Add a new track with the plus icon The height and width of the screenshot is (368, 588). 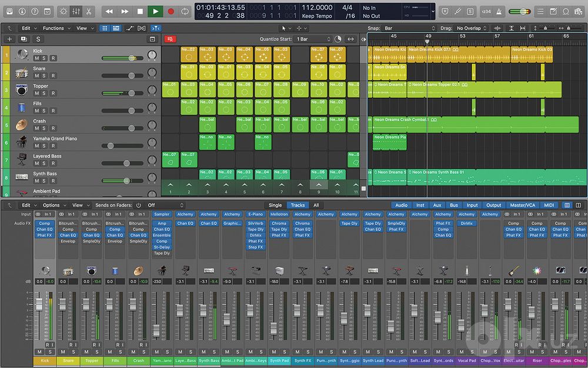pyautogui.click(x=10, y=39)
